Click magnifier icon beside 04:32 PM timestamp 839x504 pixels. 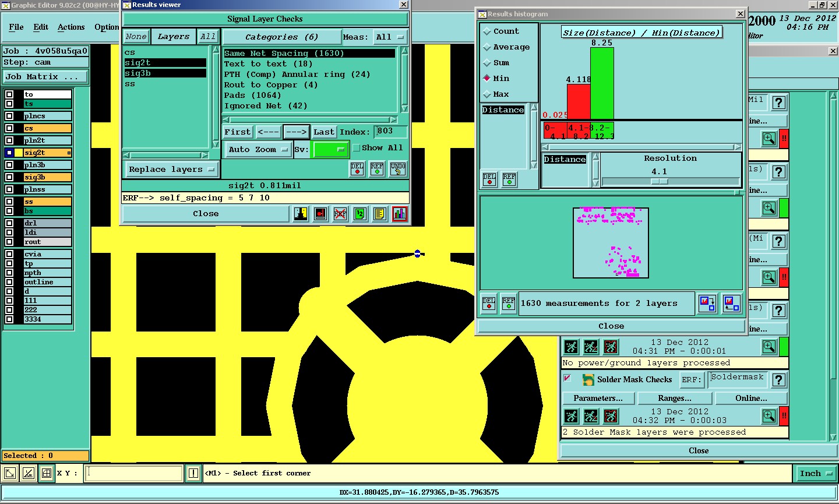(x=769, y=416)
